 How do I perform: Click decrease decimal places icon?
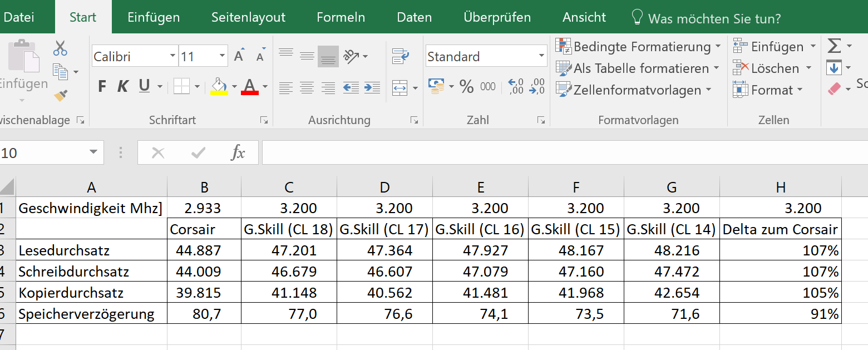537,86
